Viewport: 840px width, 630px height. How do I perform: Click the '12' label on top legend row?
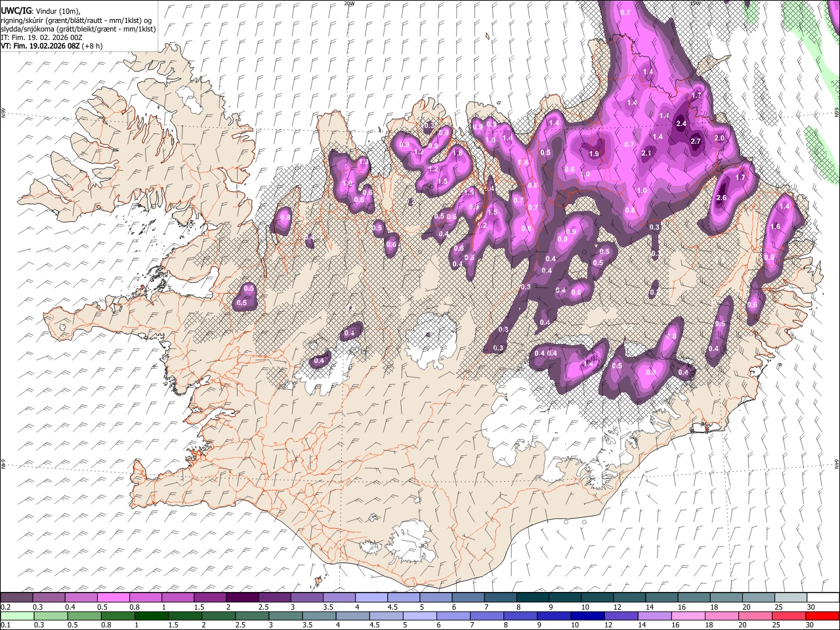[x=617, y=606]
